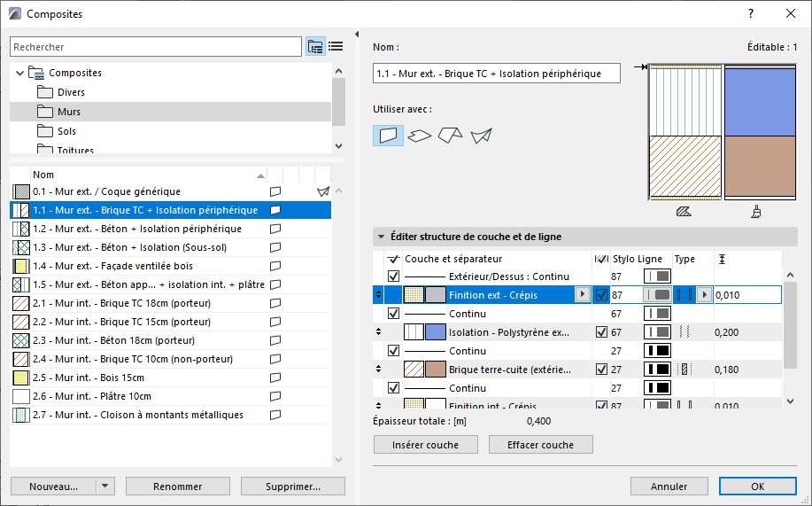
Task: Click the surface paintbrush icon below preview
Action: pos(756,212)
